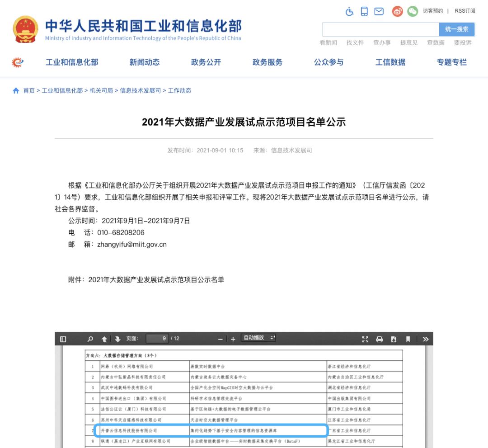Go to next PDF page arrow

pyautogui.click(x=117, y=339)
